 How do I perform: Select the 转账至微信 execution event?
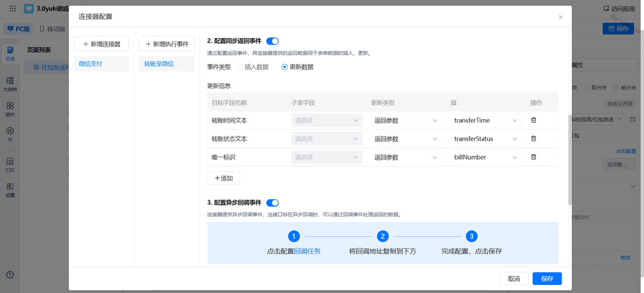[x=167, y=64]
